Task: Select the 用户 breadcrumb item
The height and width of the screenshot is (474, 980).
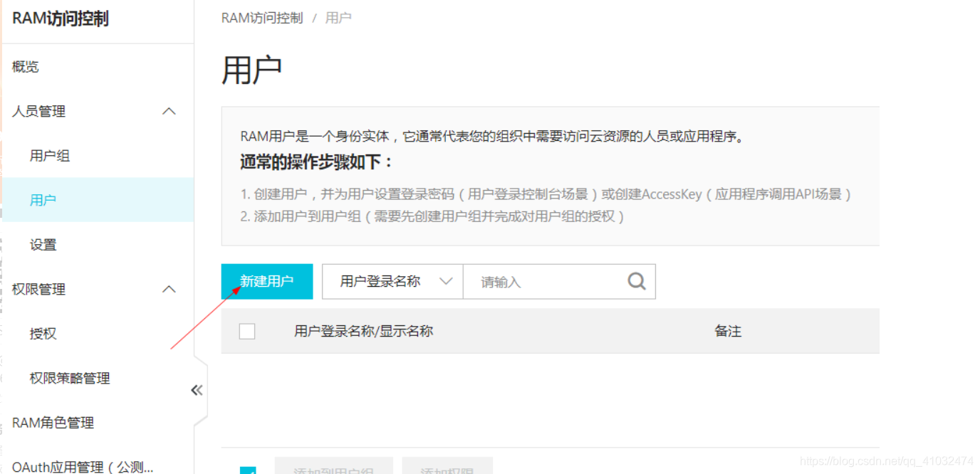Action: pos(338,17)
